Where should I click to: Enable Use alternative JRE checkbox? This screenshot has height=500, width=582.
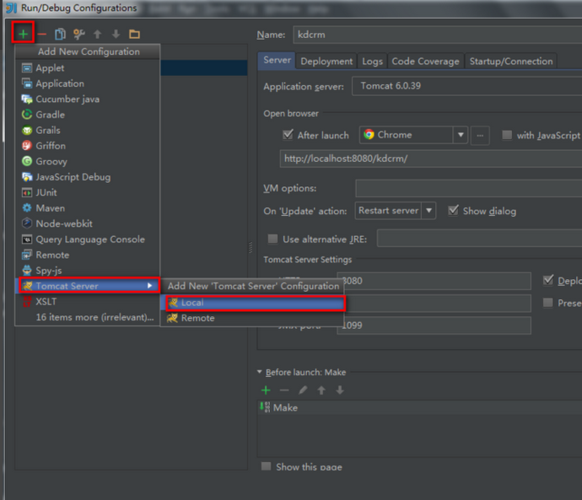click(x=273, y=239)
